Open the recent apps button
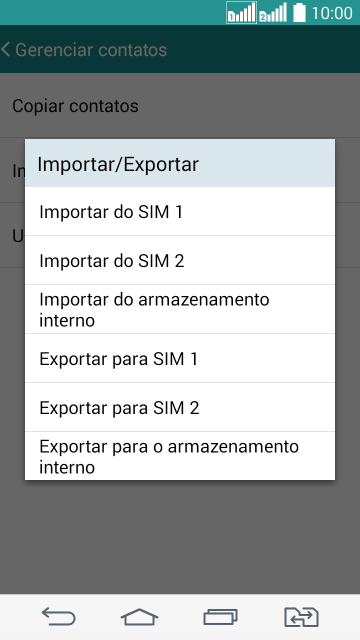 point(220,617)
